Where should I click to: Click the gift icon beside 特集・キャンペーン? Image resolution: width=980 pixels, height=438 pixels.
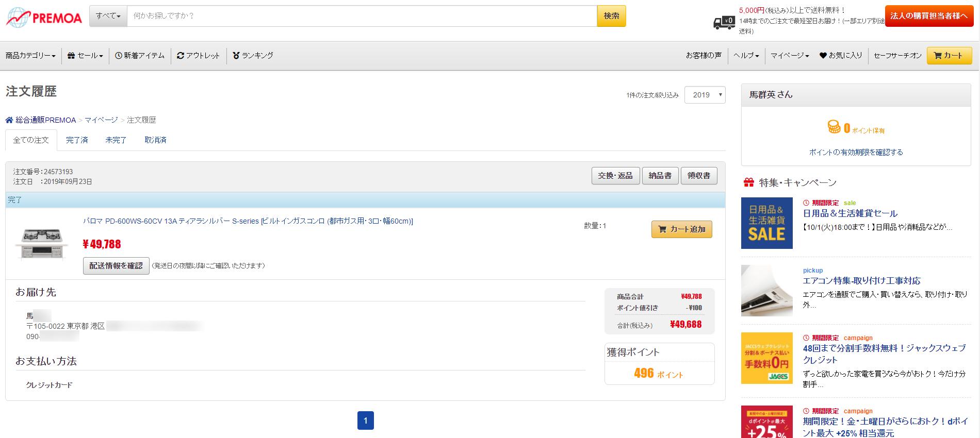tap(749, 182)
